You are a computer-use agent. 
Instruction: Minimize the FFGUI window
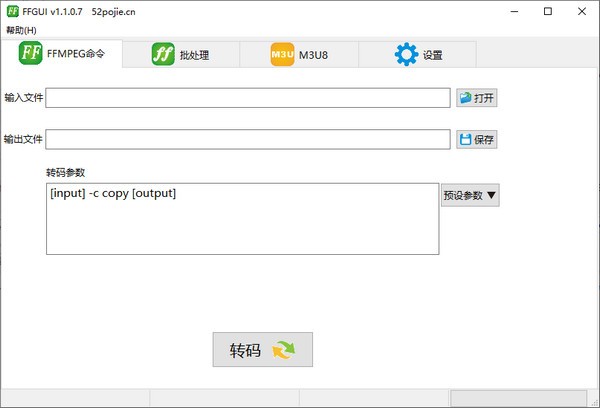pyautogui.click(x=514, y=11)
